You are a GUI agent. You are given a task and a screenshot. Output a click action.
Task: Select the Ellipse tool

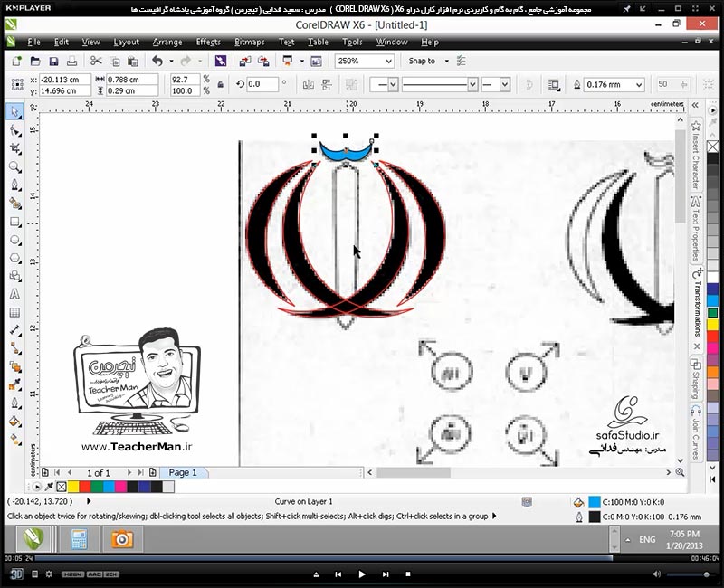pyautogui.click(x=15, y=240)
